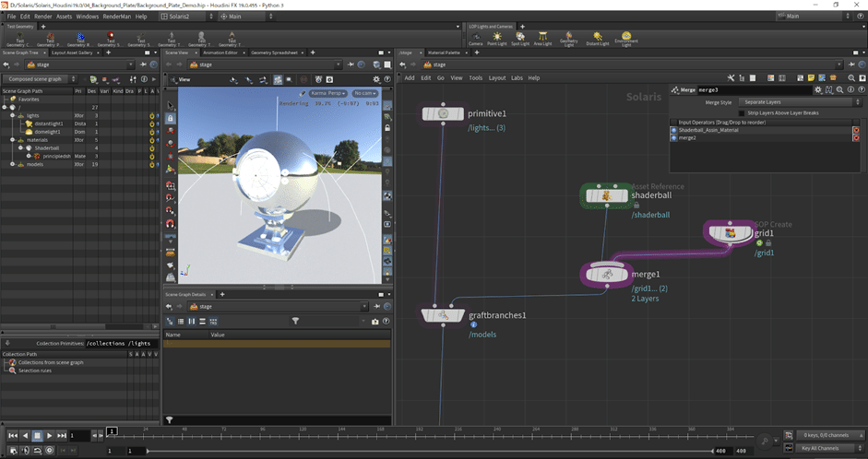Choose the Environment Light shelf tool
This screenshot has height=459, width=868.
click(x=626, y=38)
